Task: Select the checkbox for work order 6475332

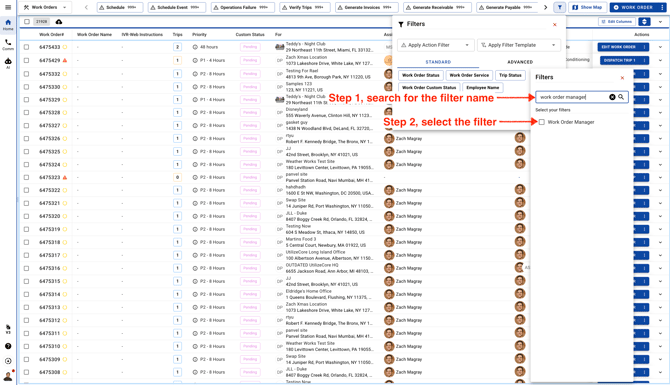Action: [26, 74]
